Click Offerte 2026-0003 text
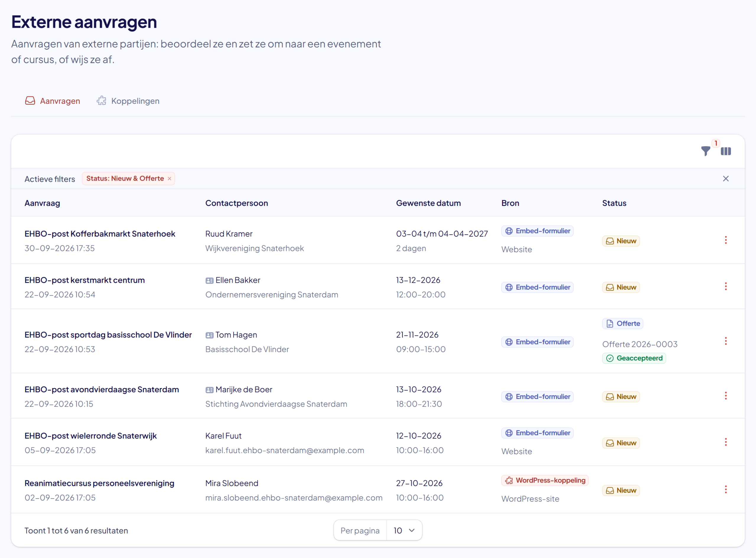The image size is (756, 558). [x=640, y=344]
